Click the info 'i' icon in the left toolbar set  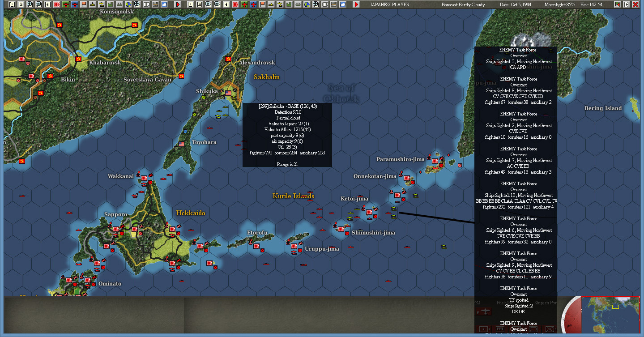pos(48,4)
